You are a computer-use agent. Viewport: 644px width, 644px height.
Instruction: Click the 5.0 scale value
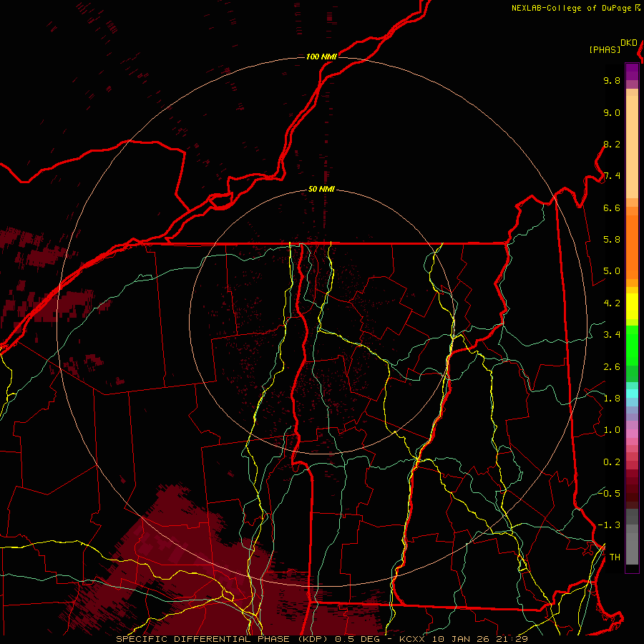612,271
